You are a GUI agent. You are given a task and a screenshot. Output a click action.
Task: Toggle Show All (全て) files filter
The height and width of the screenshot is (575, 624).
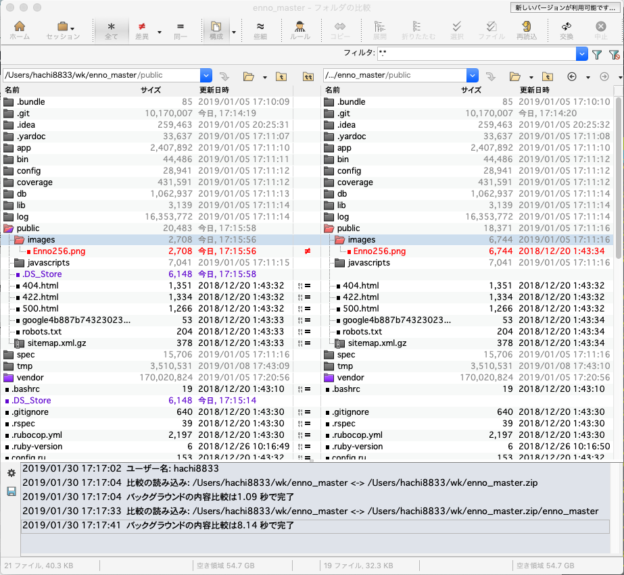pos(110,28)
